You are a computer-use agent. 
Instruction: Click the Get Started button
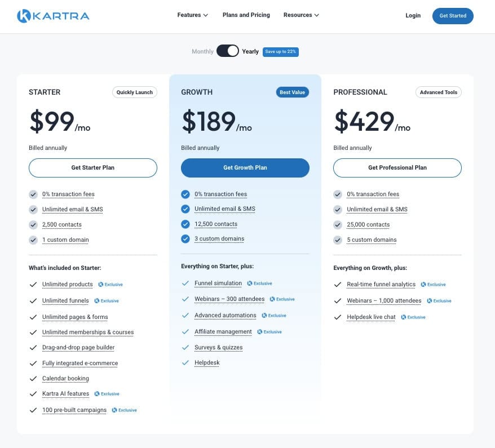pyautogui.click(x=453, y=16)
